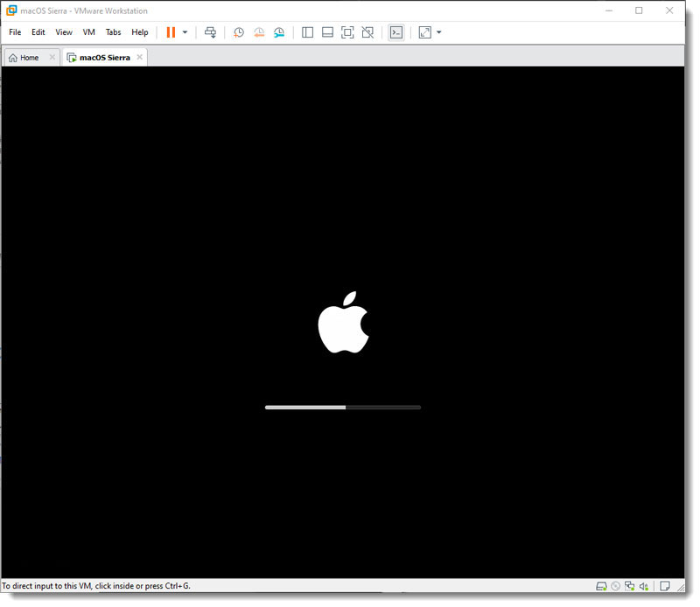
Task: Send Ctrl+Alt+Del to the VM
Action: 210,32
